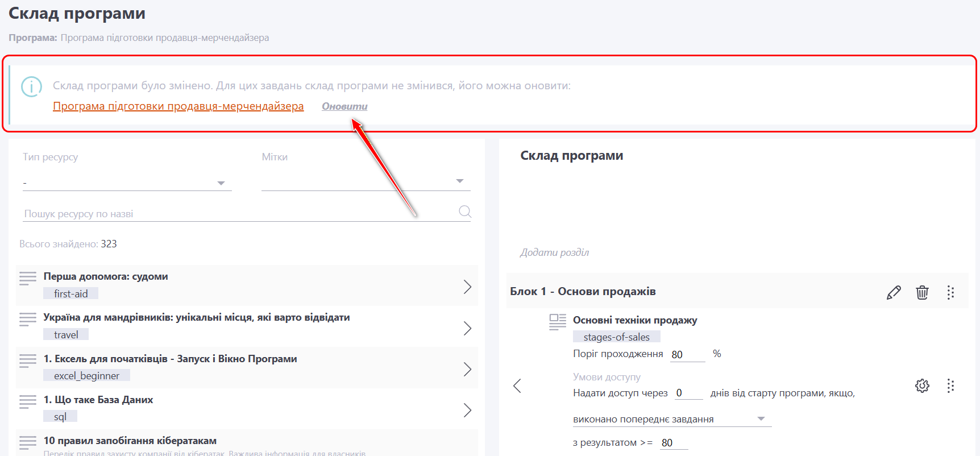980x456 pixels.
Task: Expand the Україна для мандрівників resource arrow
Action: 467,328
